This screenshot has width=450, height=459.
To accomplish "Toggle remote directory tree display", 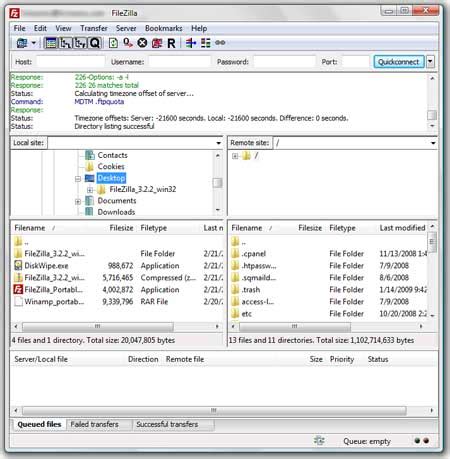I will (80, 43).
